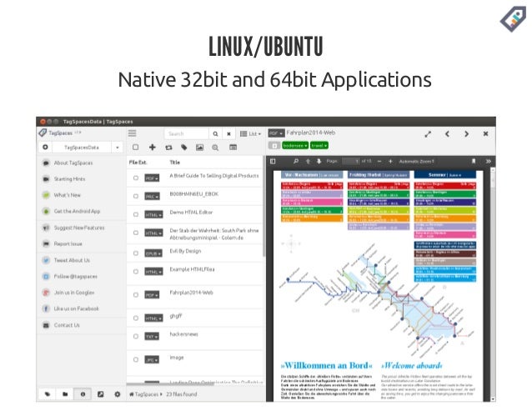The width and height of the screenshot is (532, 411).
Task: Click the add tag button beside bodensee
Action: (x=274, y=146)
